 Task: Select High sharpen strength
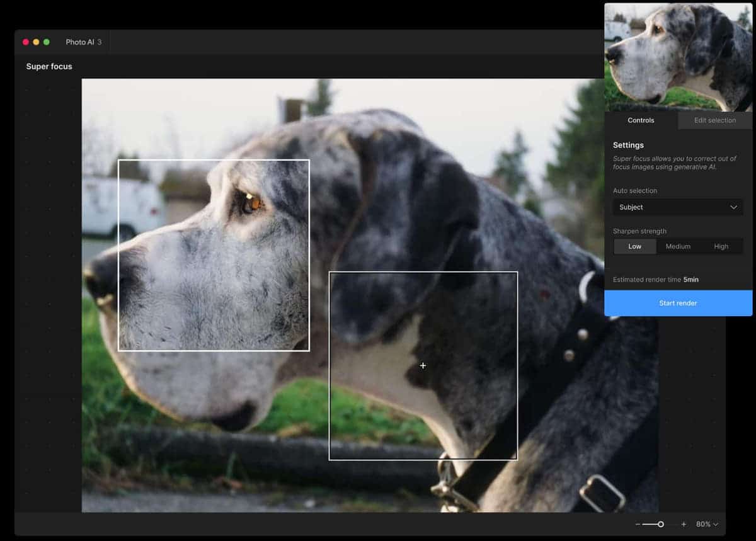tap(721, 246)
